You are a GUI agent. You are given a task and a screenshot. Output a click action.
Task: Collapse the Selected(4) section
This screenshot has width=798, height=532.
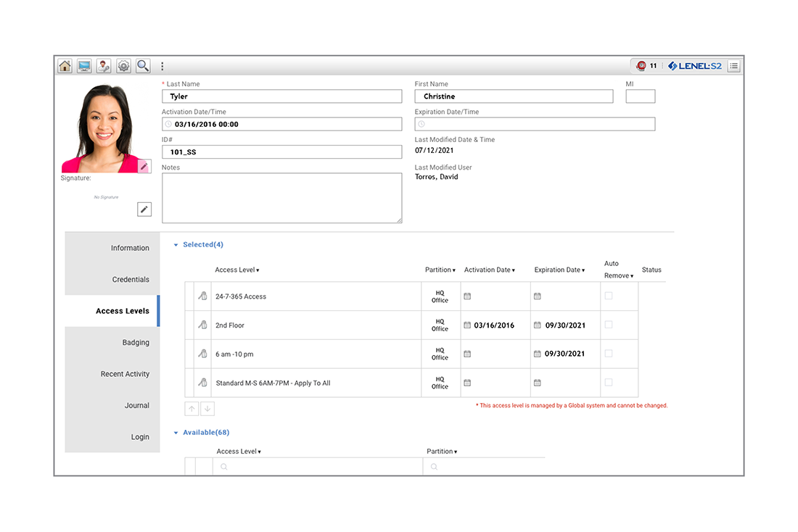(199, 245)
